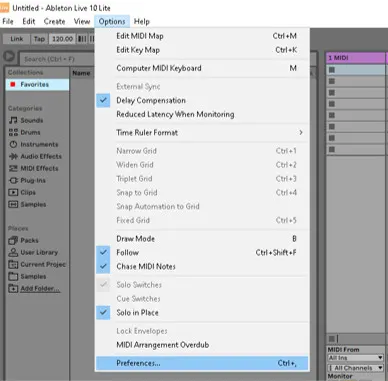
Task: Toggle the Follow option
Action: coord(202,253)
